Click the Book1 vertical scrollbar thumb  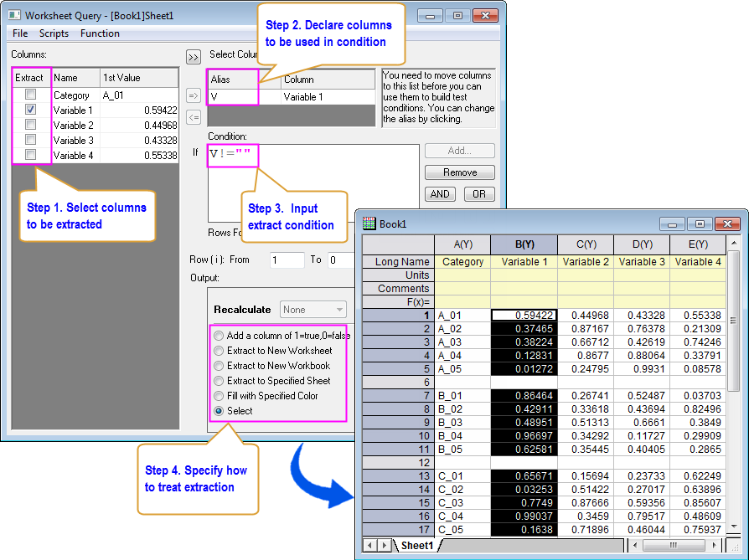(733, 321)
